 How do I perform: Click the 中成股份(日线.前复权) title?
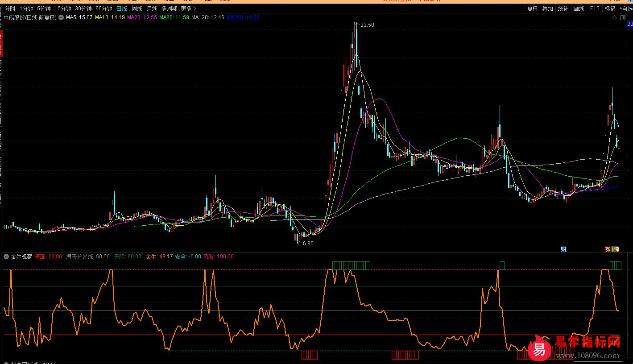[x=30, y=17]
